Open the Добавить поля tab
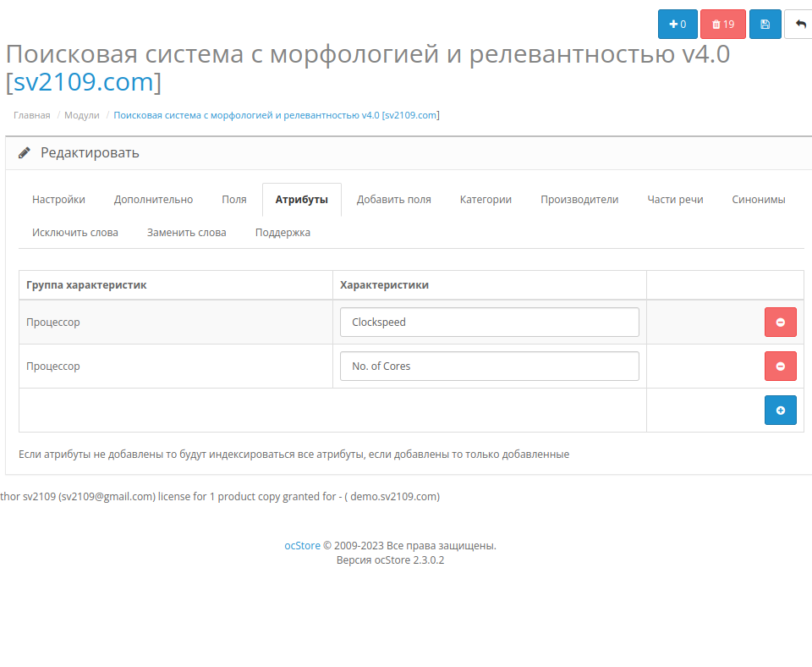The image size is (812, 667). [x=393, y=200]
